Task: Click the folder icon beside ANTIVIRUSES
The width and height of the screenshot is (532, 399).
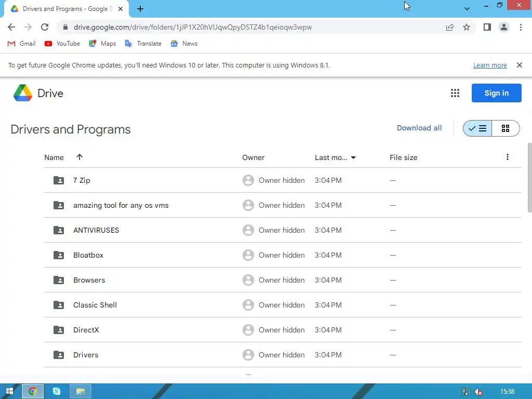Action: click(59, 230)
